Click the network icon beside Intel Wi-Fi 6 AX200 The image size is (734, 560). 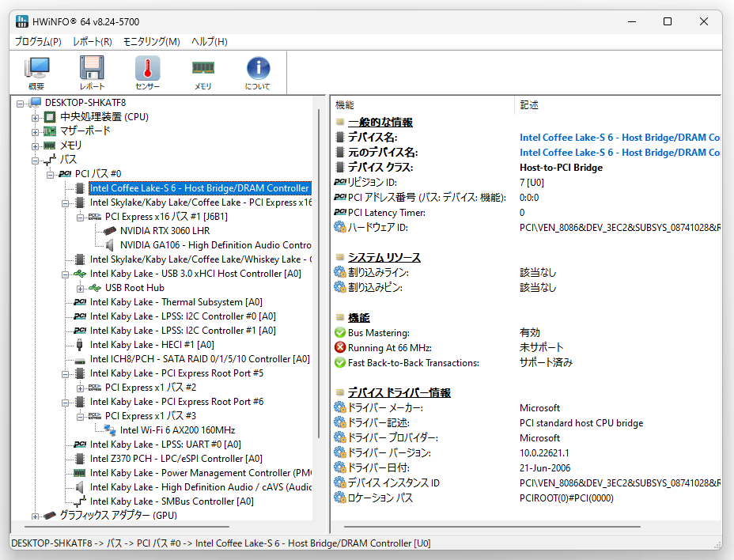pos(110,429)
